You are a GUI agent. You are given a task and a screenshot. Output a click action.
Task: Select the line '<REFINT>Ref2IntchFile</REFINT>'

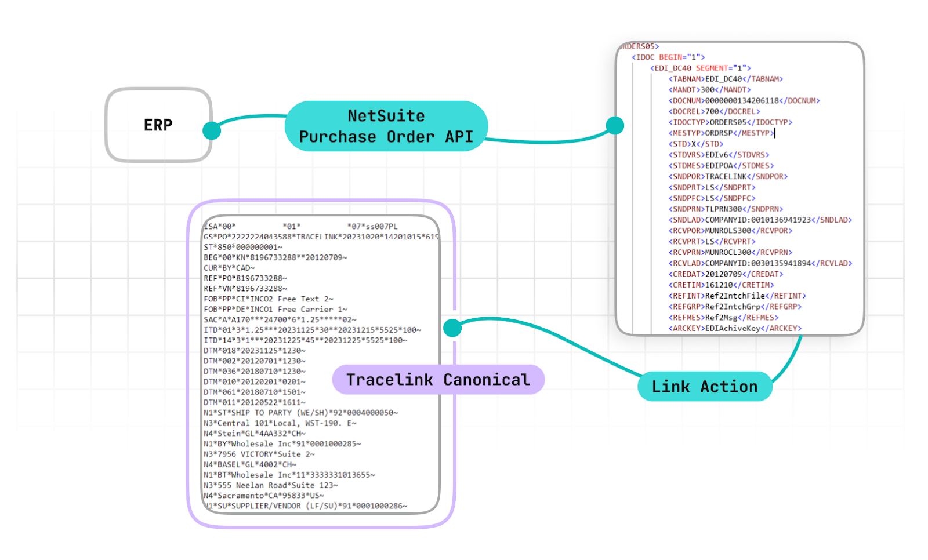pos(737,296)
